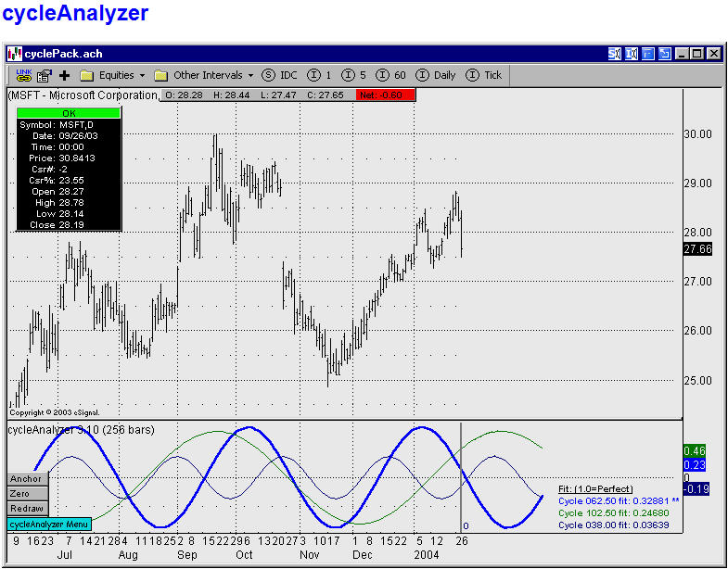This screenshot has width=728, height=569.
Task: Open the Equities folder icon
Action: [x=87, y=76]
